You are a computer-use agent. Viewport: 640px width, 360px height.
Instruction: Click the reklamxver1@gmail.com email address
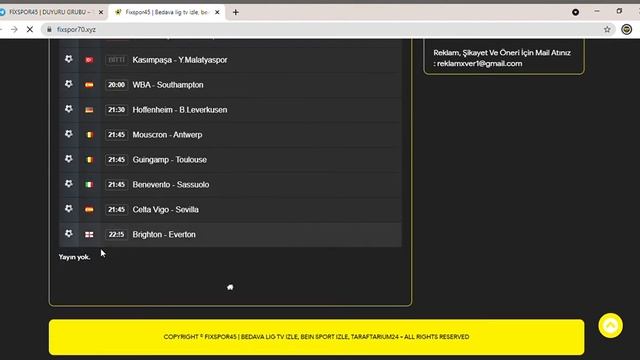point(480,63)
